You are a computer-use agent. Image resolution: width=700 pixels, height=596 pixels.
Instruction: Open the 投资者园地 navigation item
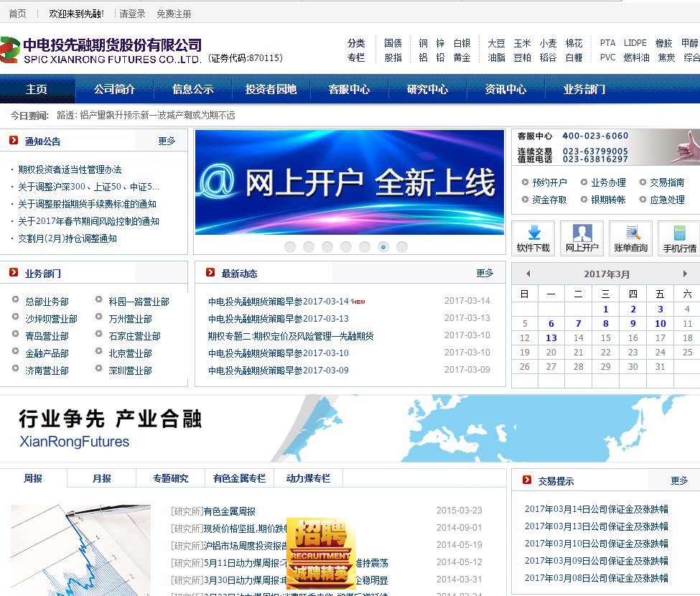click(x=271, y=89)
